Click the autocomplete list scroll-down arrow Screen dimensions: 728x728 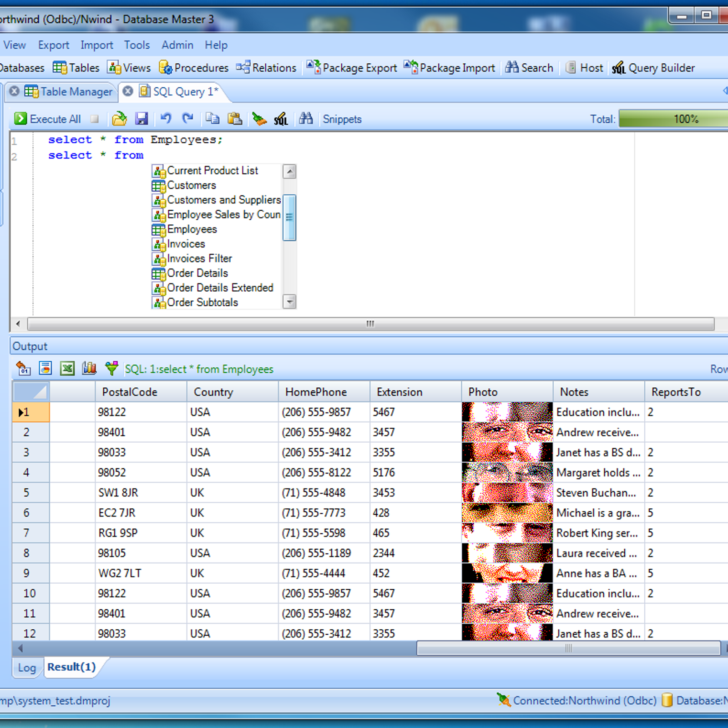click(x=289, y=302)
